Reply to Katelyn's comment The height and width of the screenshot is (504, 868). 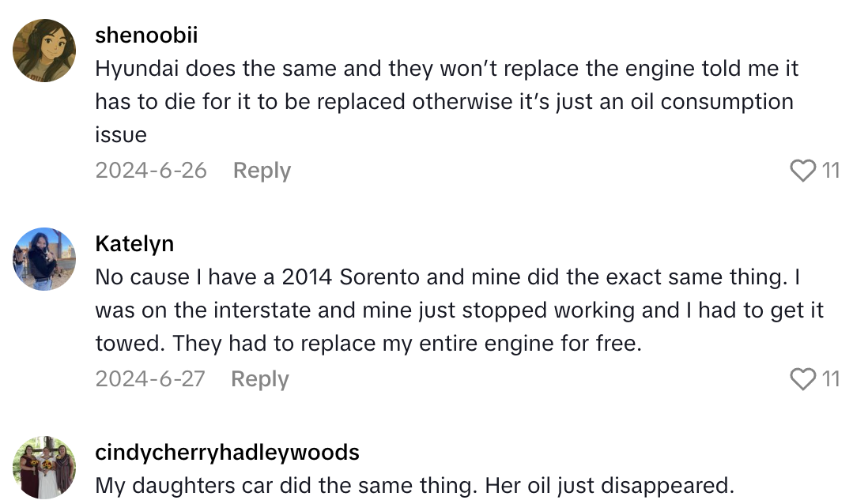pyautogui.click(x=259, y=378)
